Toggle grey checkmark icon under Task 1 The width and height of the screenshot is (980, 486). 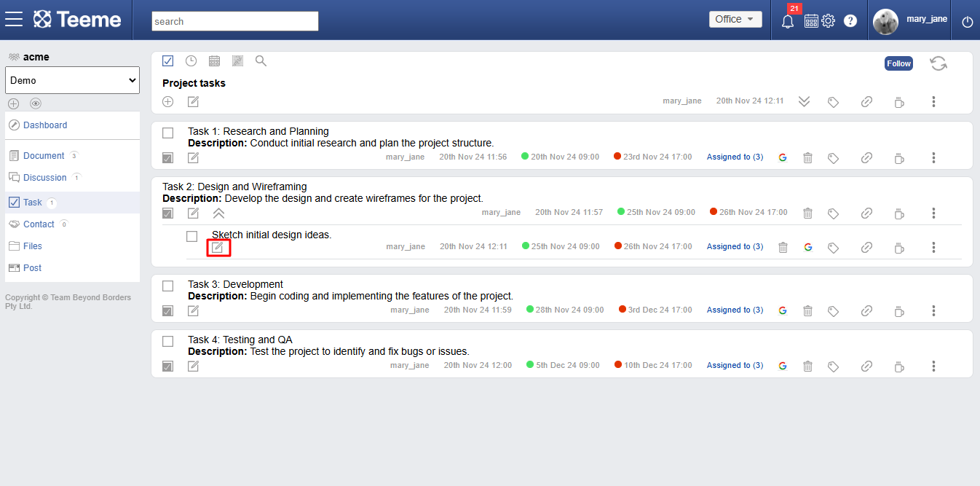click(168, 157)
